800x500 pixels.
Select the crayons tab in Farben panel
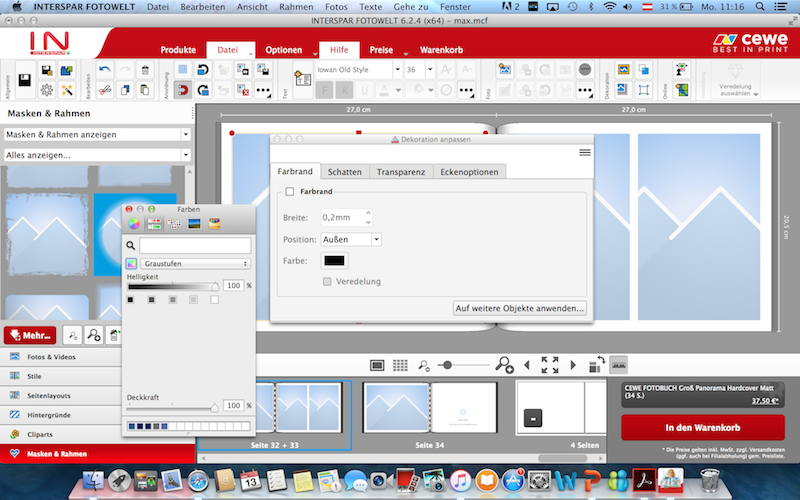point(214,223)
